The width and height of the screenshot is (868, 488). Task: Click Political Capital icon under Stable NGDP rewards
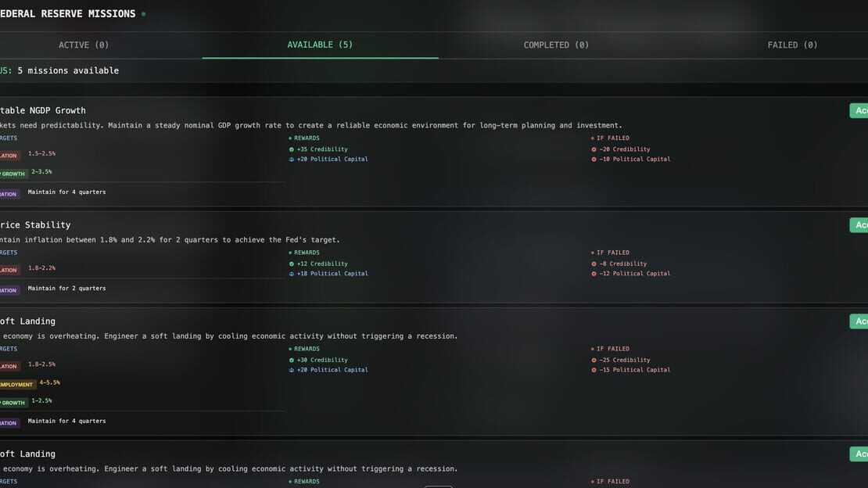point(291,160)
